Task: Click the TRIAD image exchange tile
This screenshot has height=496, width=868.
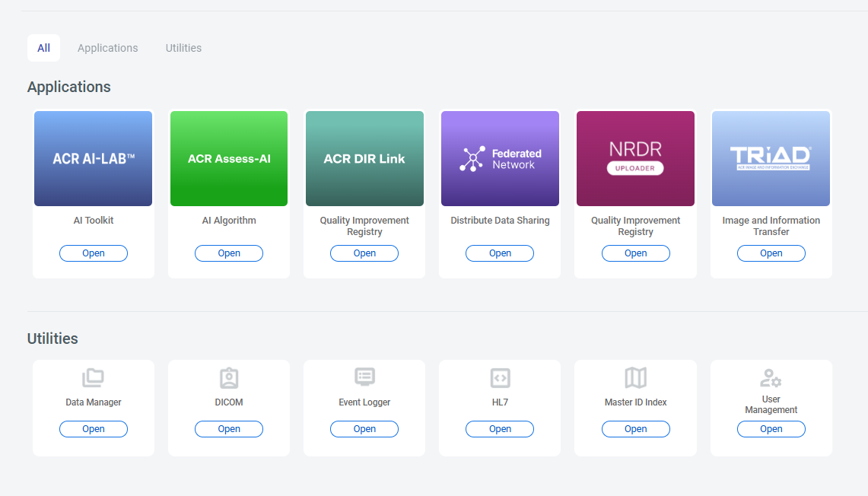Action: point(771,158)
